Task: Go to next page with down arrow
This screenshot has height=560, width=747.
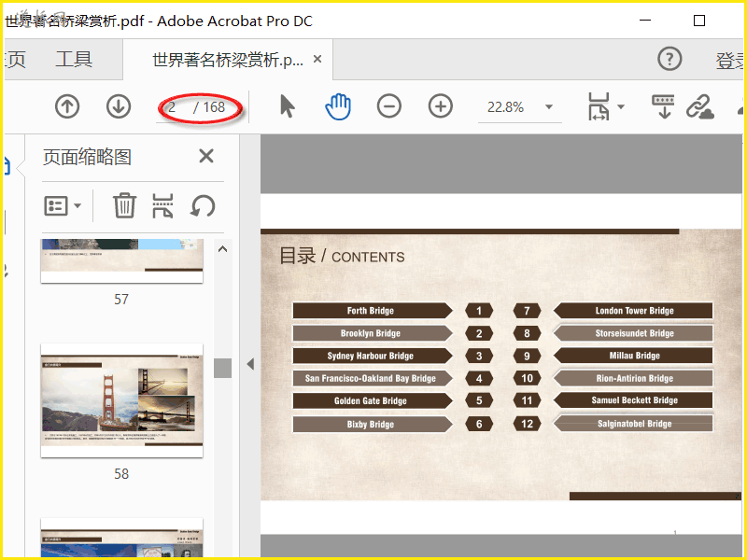Action: (119, 106)
